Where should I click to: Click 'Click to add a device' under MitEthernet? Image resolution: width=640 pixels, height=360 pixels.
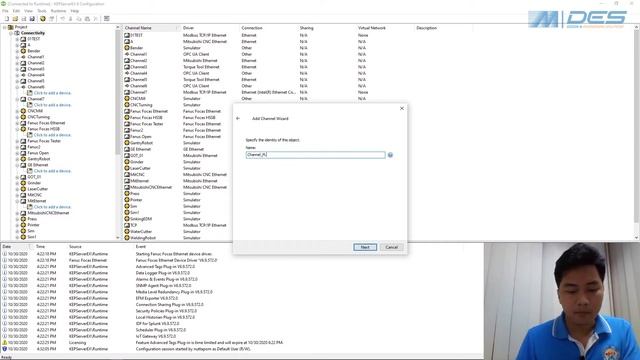pyautogui.click(x=53, y=207)
